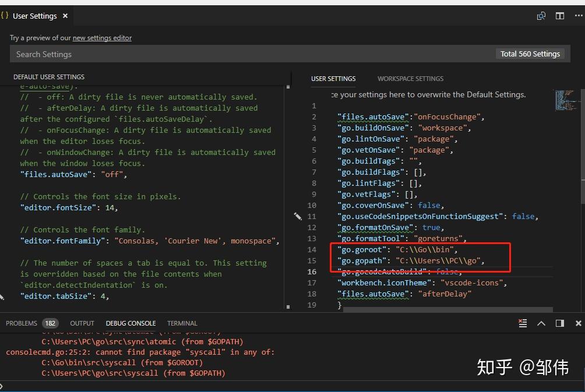This screenshot has height=392, width=585.
Task: Open the editor more actions menu
Action: pyautogui.click(x=578, y=16)
